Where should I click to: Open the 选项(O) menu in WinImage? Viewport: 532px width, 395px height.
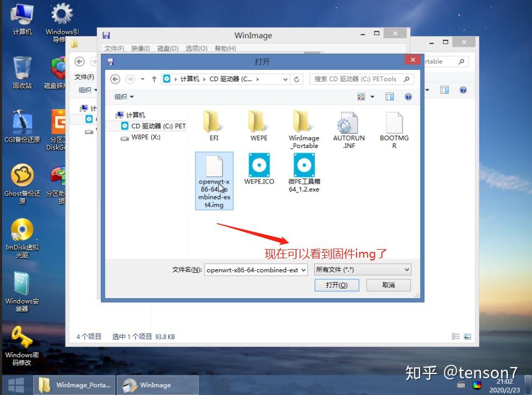[x=196, y=48]
